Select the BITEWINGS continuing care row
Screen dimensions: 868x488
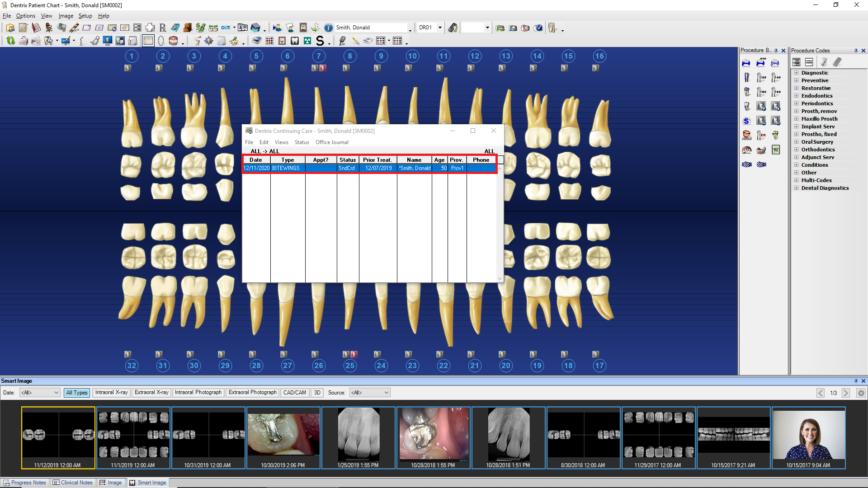tap(370, 168)
